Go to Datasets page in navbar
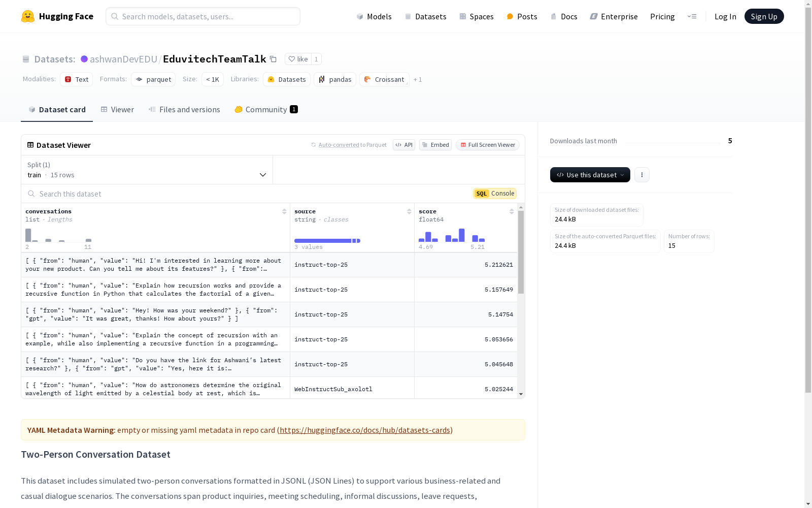812x508 pixels. (x=425, y=16)
